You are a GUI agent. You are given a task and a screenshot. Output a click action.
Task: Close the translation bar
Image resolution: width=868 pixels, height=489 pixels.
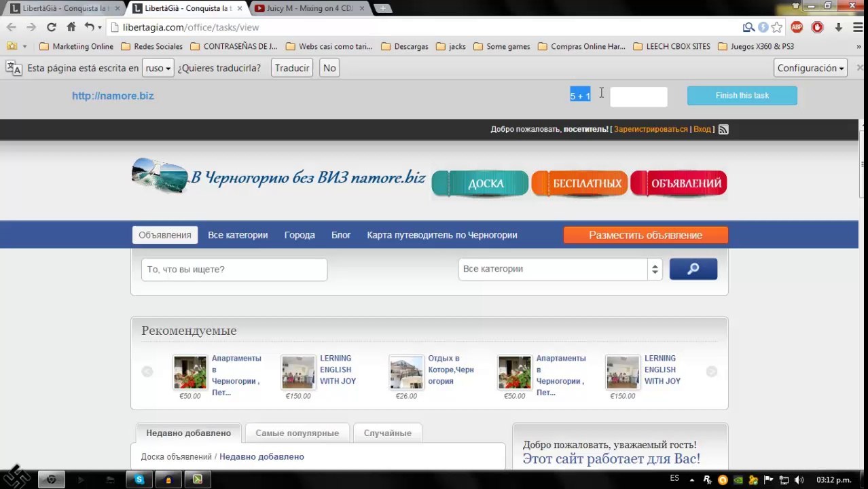tap(860, 68)
